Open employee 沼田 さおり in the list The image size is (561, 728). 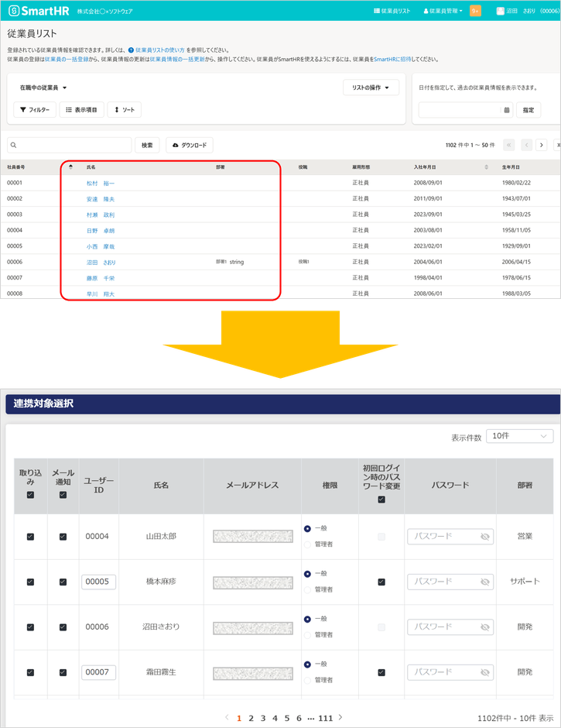click(101, 263)
